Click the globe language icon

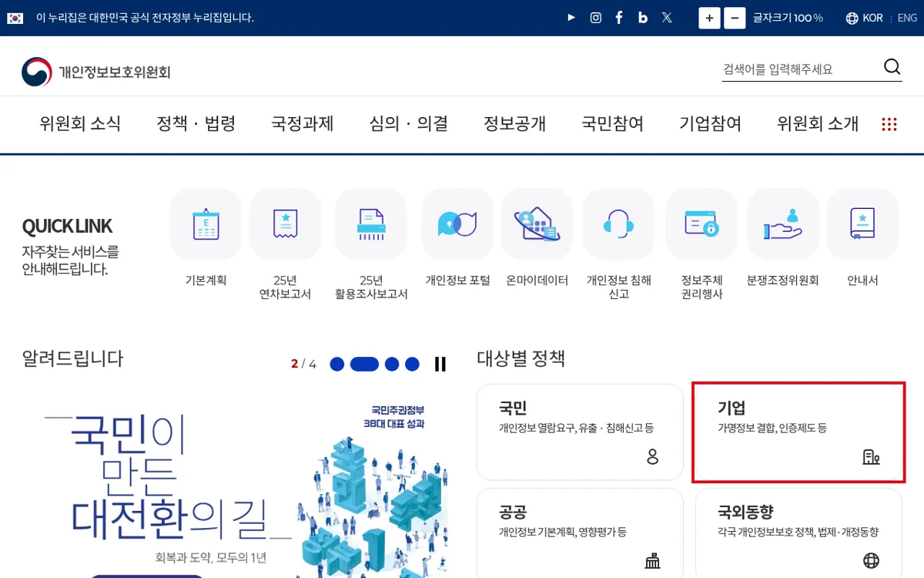tap(852, 18)
